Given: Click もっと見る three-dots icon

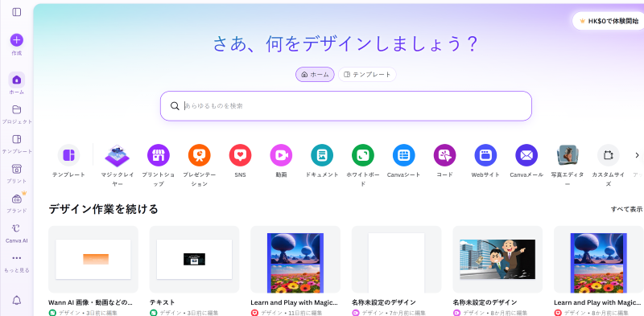Looking at the screenshot, I should tap(16, 258).
